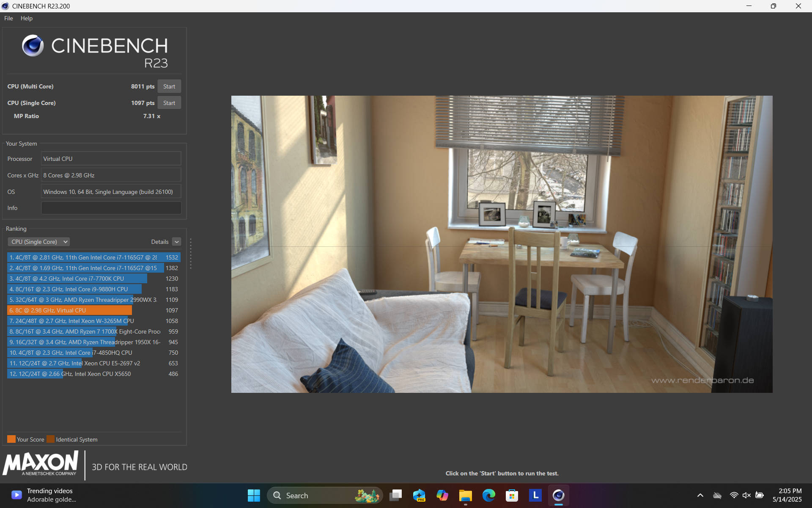Open the File menu
Image resolution: width=812 pixels, height=508 pixels.
click(x=8, y=18)
